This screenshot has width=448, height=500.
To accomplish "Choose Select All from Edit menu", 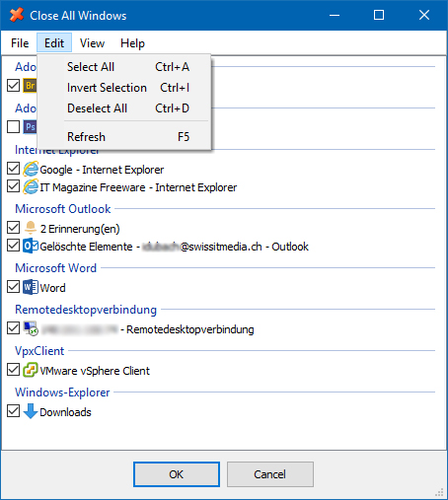I will [124, 67].
